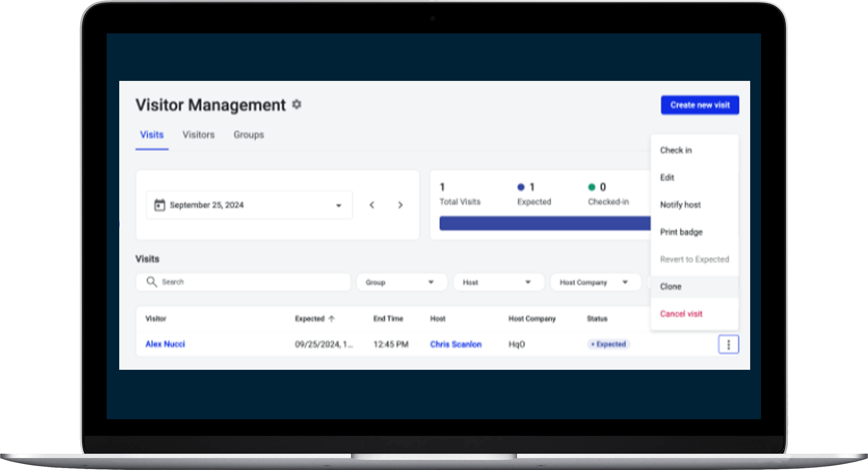Open the Host Company filter dropdown

[595, 282]
